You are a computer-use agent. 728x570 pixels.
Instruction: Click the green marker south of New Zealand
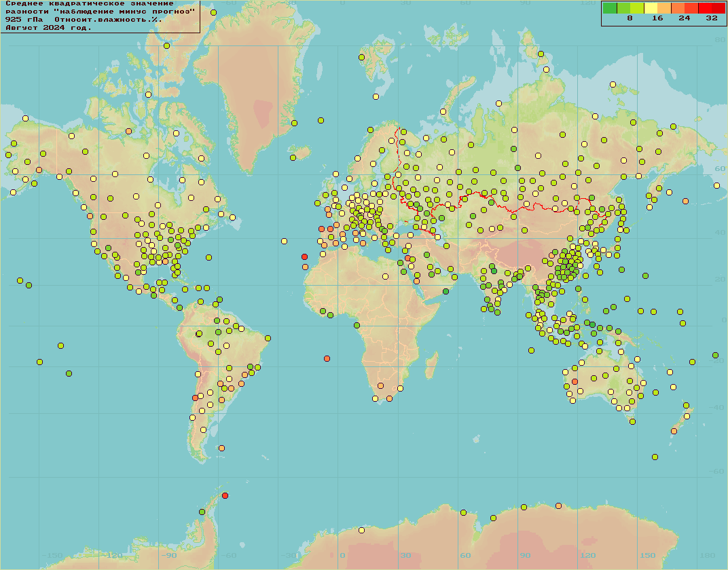(655, 457)
